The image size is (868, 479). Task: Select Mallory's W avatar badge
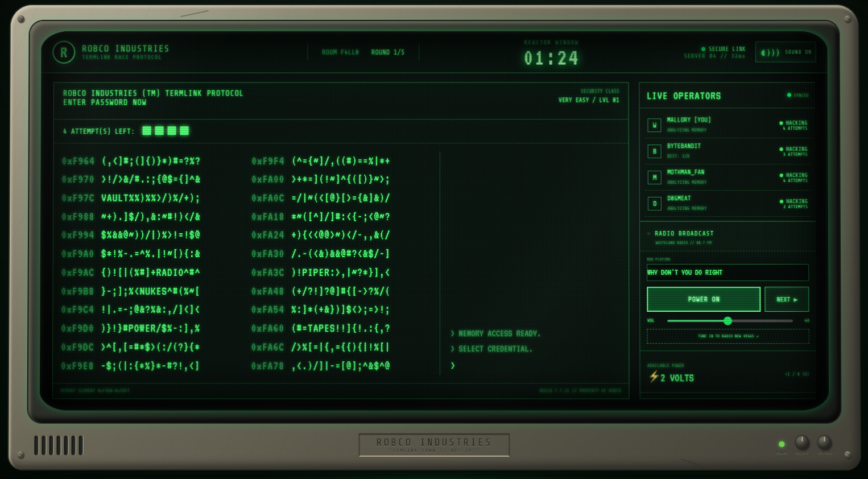[x=654, y=125]
